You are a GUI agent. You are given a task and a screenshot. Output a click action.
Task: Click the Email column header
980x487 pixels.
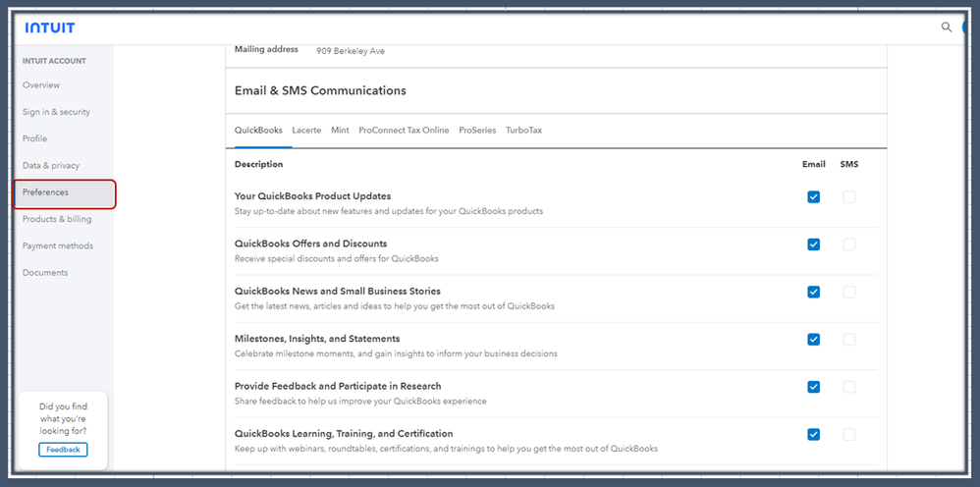click(814, 164)
